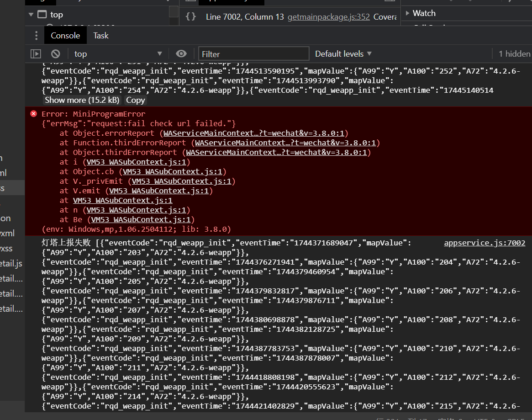Select the sidebar file ending in 'xml'
Screen dimensions: 532x420
7,234
